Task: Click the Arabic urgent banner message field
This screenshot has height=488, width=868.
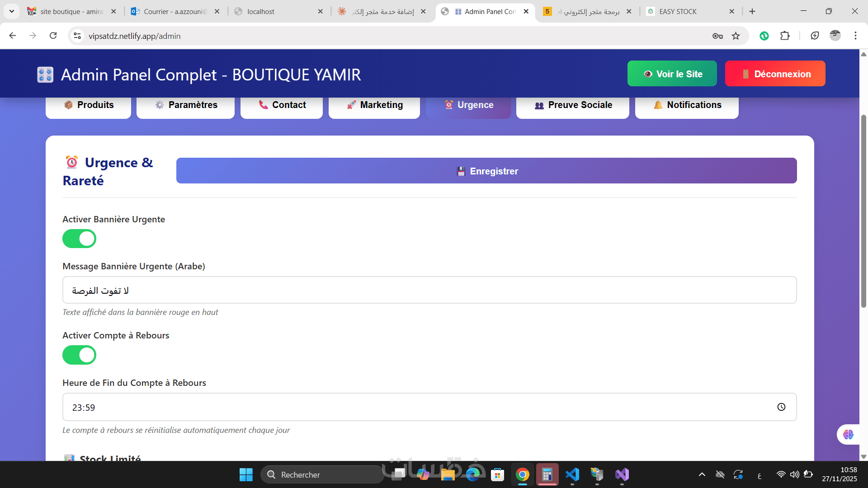Action: click(429, 290)
